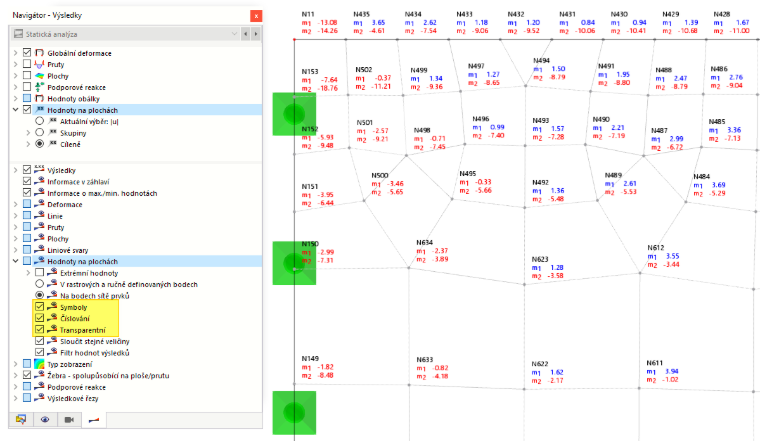Open the Navigator Data tab icon
The height and width of the screenshot is (441, 760).
(x=21, y=420)
